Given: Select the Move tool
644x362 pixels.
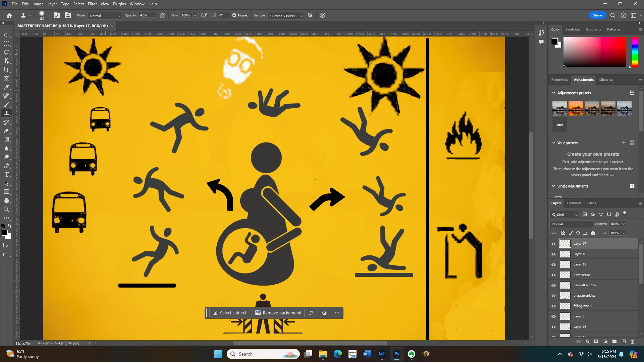Looking at the screenshot, I should (x=6, y=35).
